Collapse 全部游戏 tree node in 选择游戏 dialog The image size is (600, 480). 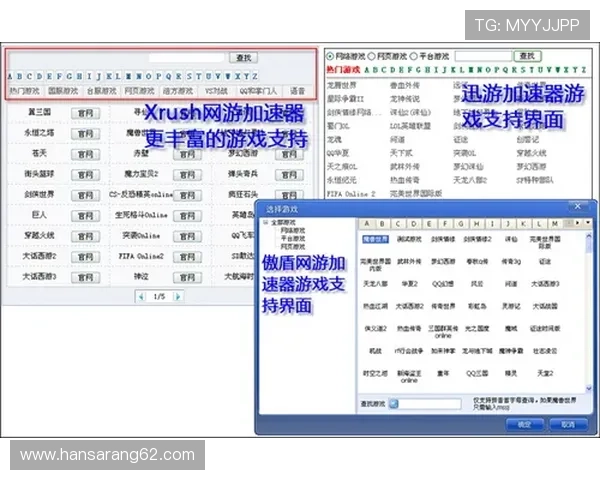(266, 222)
